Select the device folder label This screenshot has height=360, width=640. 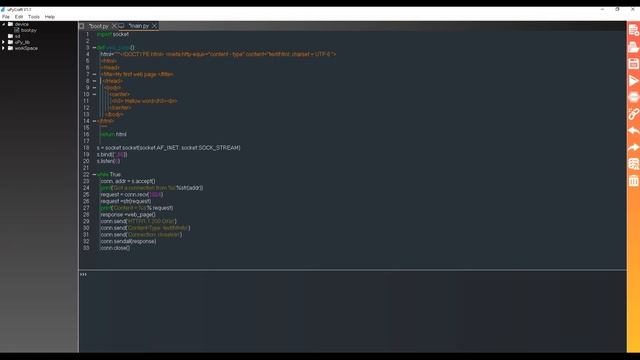pos(22,24)
